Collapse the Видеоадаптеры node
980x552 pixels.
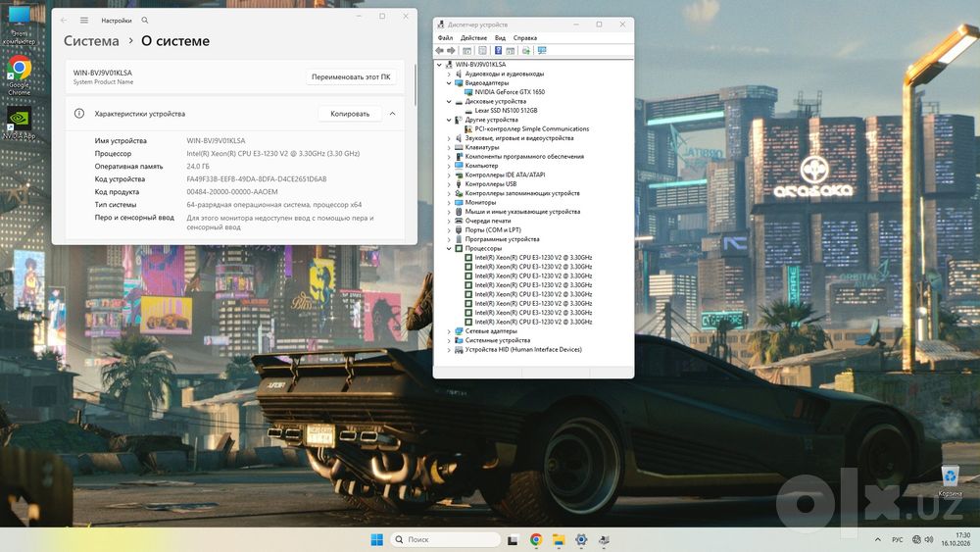[x=449, y=83]
